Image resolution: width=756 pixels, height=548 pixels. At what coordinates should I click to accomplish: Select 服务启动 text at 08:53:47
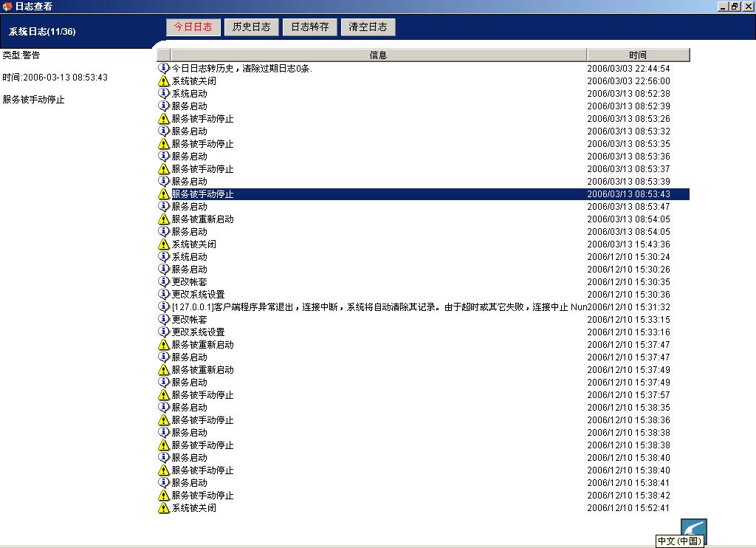[x=190, y=207]
